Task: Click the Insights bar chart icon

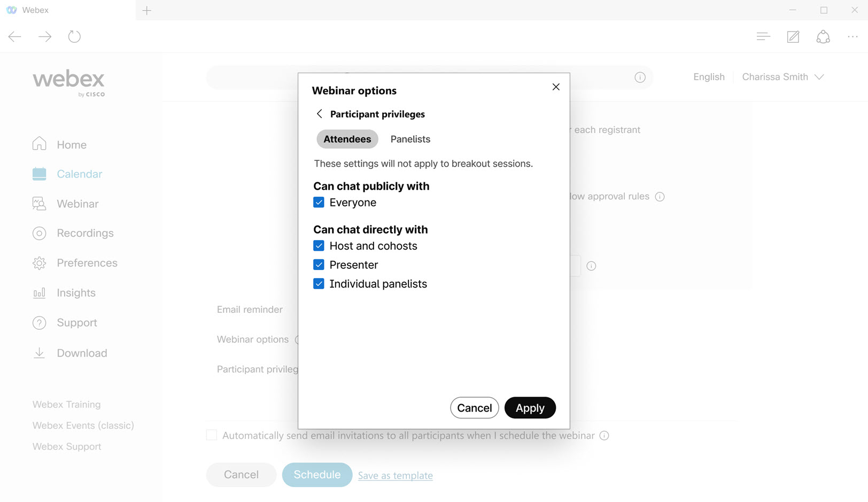Action: coord(39,293)
